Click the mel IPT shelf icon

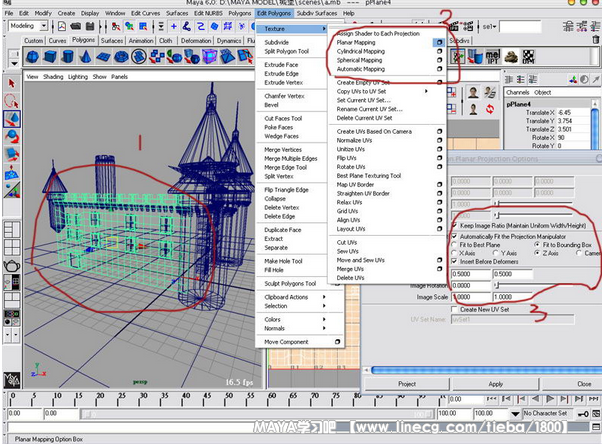[x=492, y=57]
